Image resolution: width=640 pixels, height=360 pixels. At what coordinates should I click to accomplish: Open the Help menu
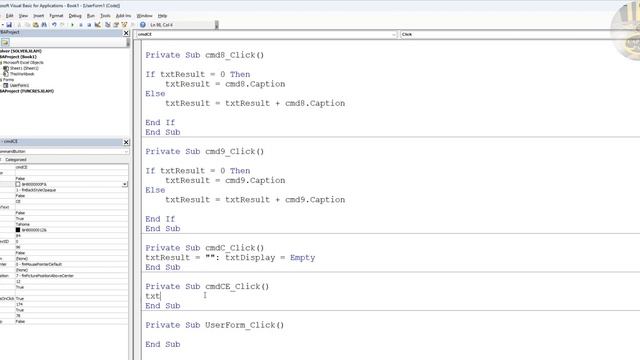[x=162, y=16]
